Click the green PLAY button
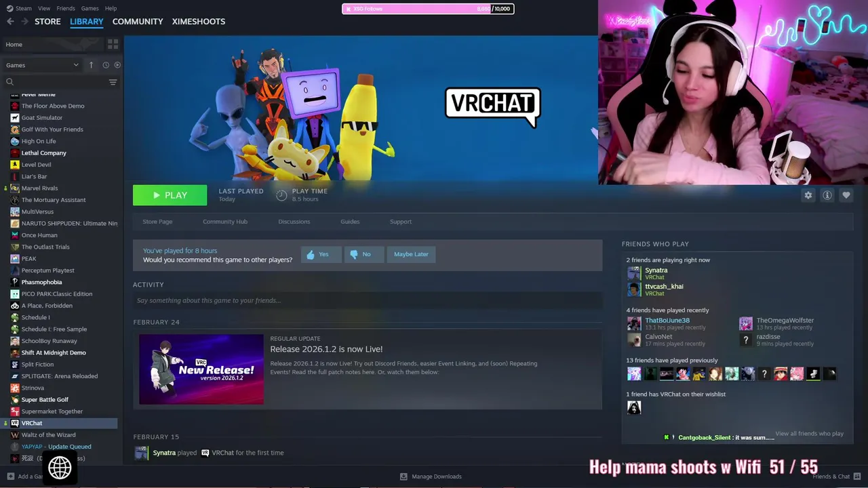Image resolution: width=868 pixels, height=488 pixels. tap(170, 195)
